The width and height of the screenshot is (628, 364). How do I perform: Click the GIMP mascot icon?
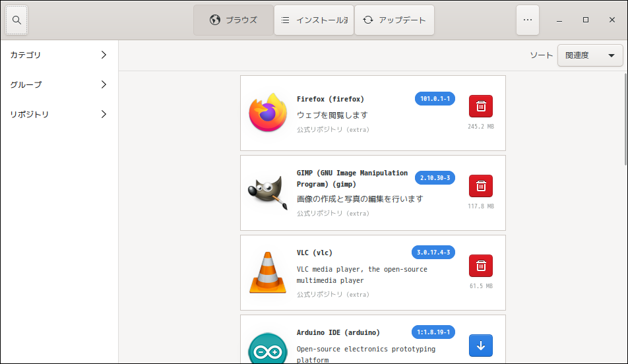(268, 193)
